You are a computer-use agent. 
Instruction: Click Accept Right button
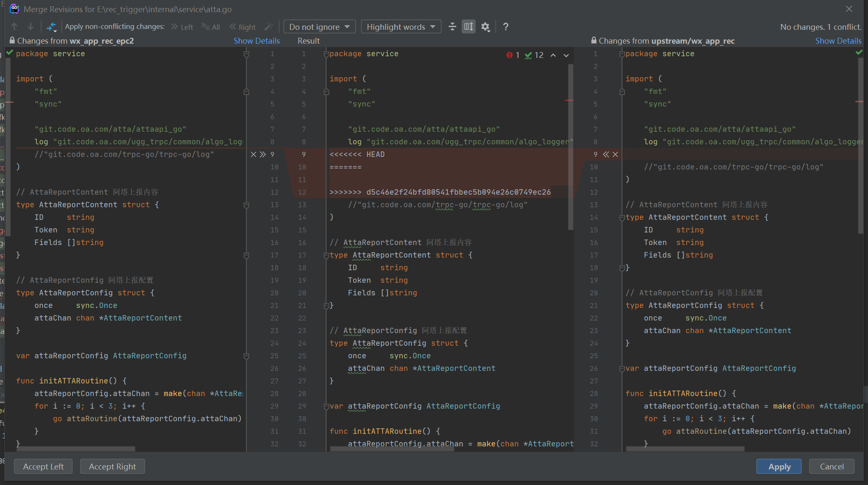coord(112,466)
